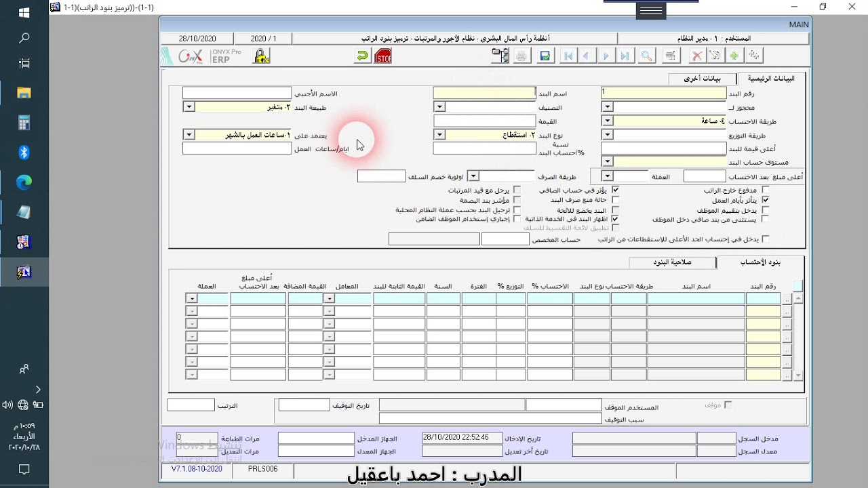Click 'القيمة' input field
This screenshot has width=868, height=488.
[x=484, y=121]
